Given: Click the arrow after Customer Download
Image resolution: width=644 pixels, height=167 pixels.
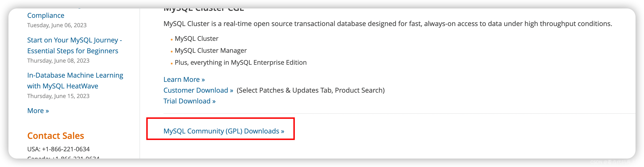Looking at the screenshot, I should [x=232, y=90].
